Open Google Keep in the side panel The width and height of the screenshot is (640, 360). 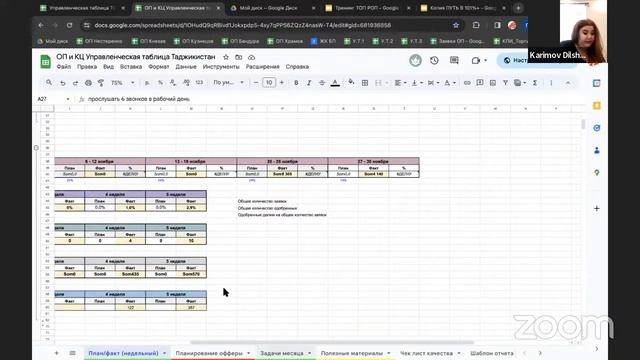pyautogui.click(x=597, y=106)
